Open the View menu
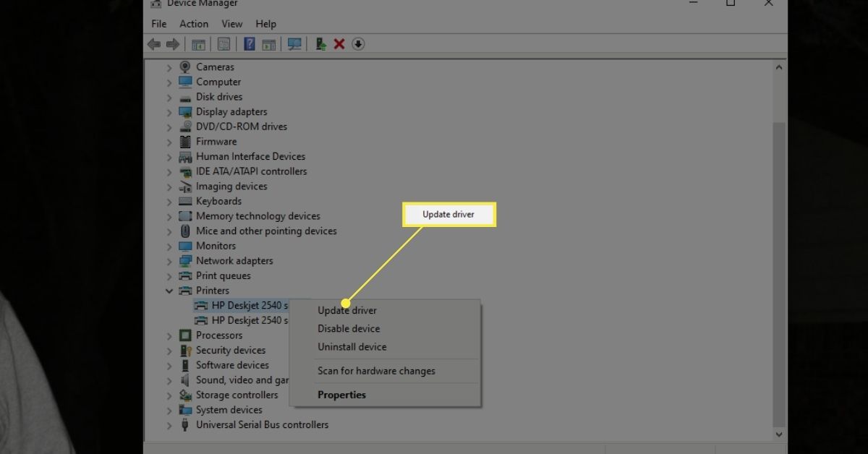 pos(231,24)
